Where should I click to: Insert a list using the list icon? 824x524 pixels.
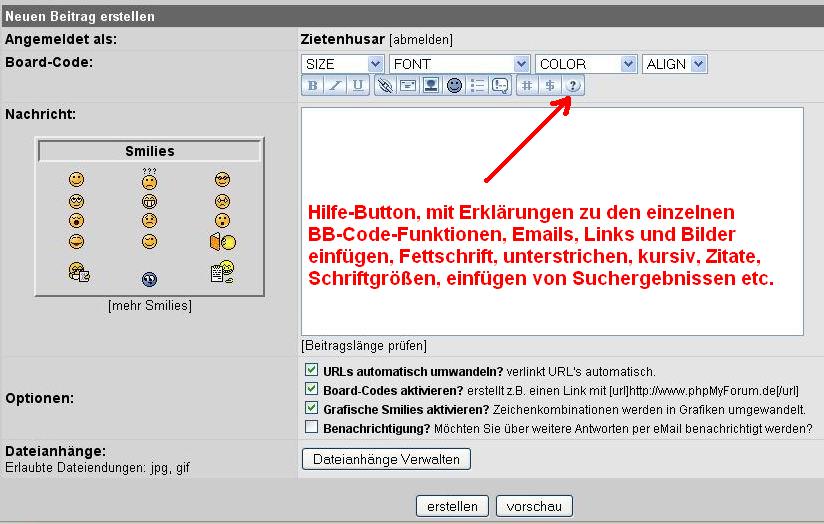[x=477, y=86]
